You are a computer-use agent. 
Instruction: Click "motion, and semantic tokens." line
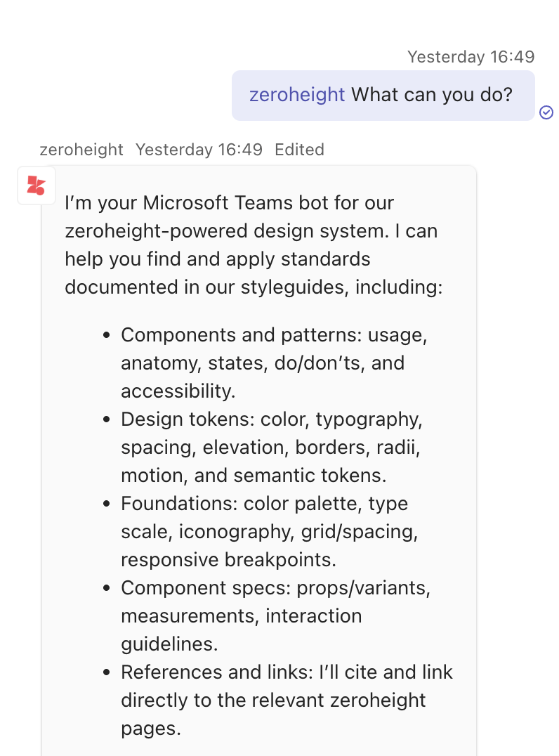pyautogui.click(x=254, y=476)
